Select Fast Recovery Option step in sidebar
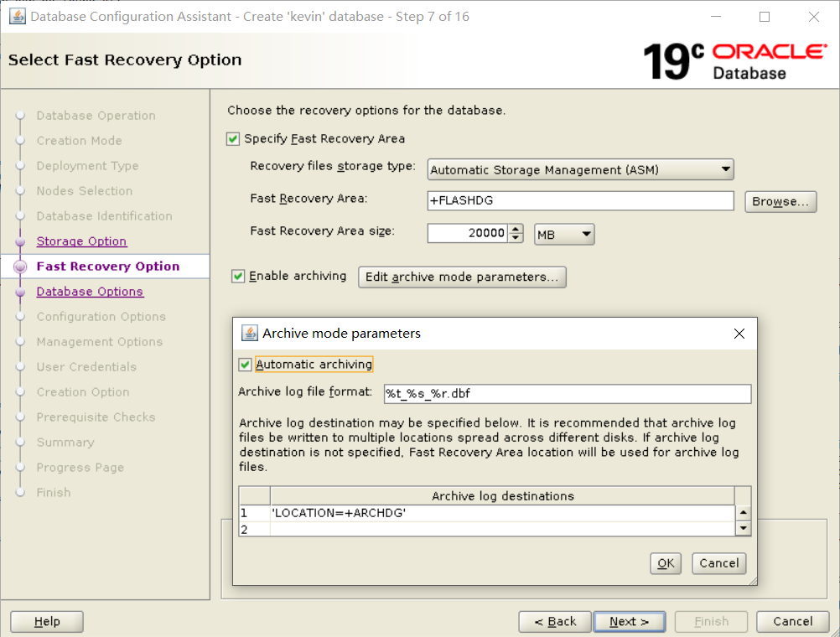Image resolution: width=840 pixels, height=637 pixels. tap(107, 267)
